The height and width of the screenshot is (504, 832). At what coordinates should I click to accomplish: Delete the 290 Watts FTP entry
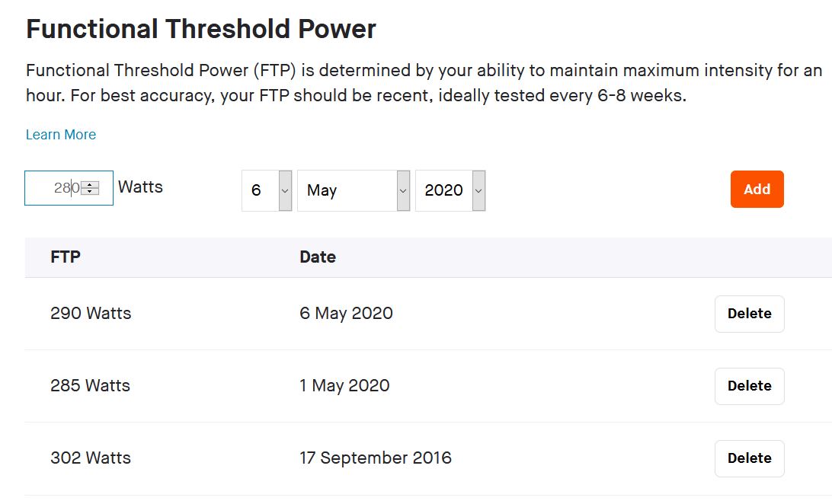click(749, 314)
